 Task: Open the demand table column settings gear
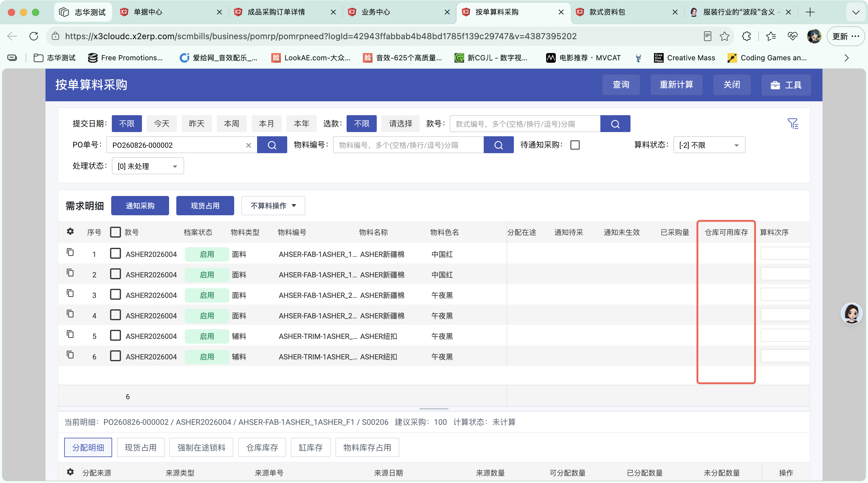coord(70,232)
